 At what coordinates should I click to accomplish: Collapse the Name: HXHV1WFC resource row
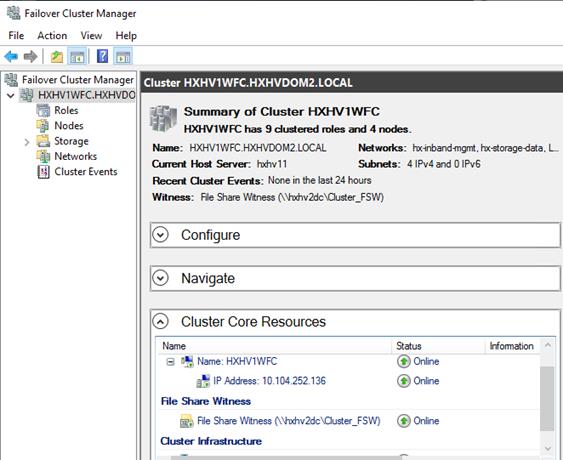point(171,362)
